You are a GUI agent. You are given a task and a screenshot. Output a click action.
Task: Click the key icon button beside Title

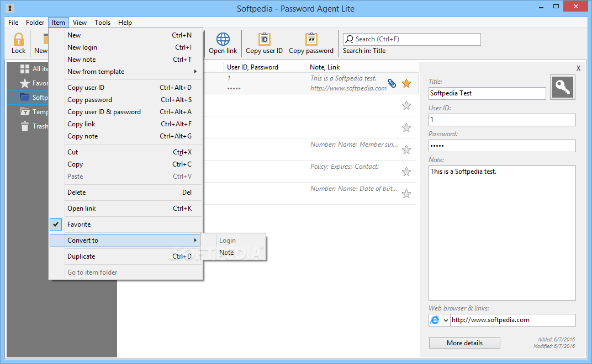pyautogui.click(x=563, y=87)
